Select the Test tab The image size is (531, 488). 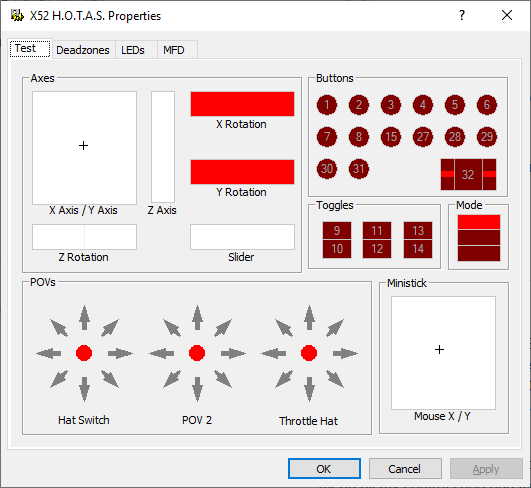(x=30, y=49)
